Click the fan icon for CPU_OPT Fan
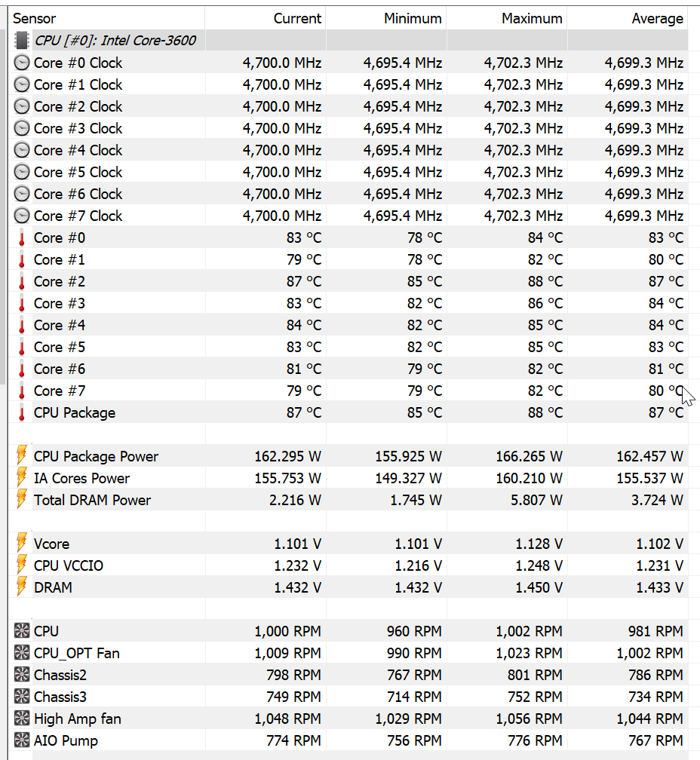The width and height of the screenshot is (700, 760). tap(22, 653)
